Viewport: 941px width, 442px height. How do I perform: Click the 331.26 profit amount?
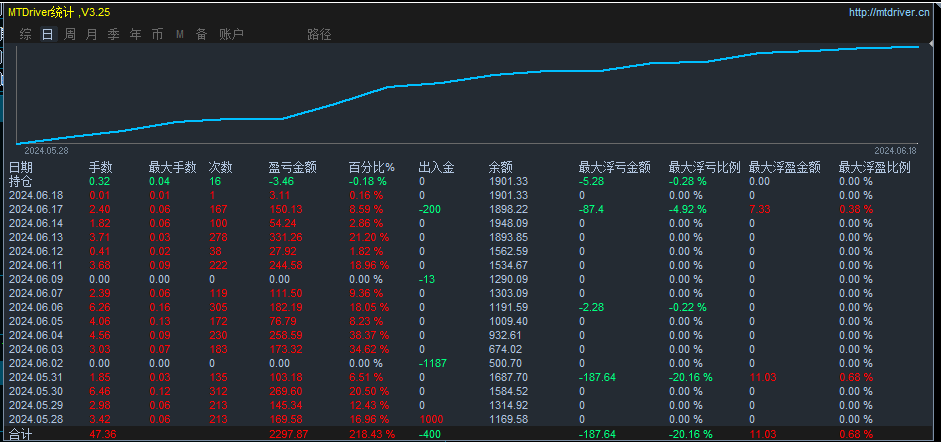(x=285, y=237)
